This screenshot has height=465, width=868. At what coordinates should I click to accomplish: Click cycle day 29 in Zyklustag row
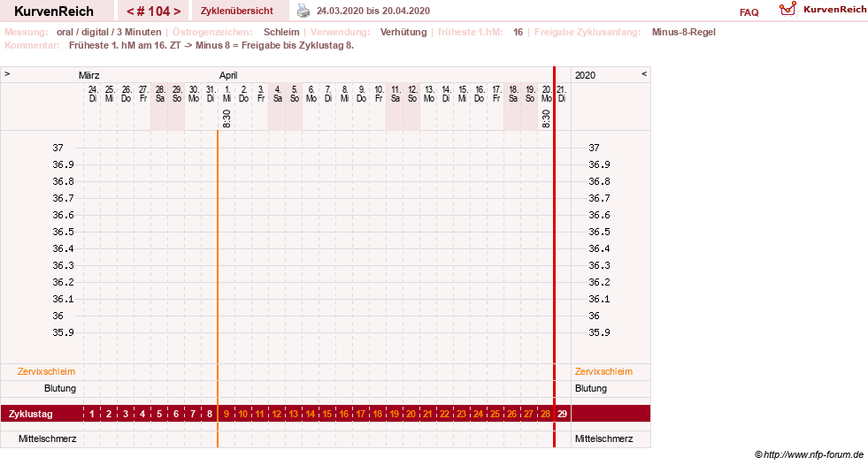tap(562, 414)
